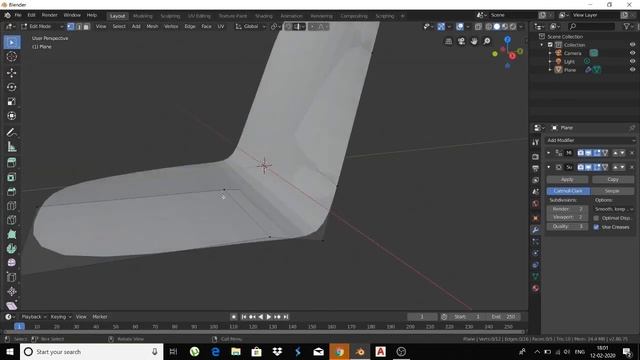Switch to wireframe viewport shading
The height and width of the screenshot is (360, 640).
coord(489,27)
